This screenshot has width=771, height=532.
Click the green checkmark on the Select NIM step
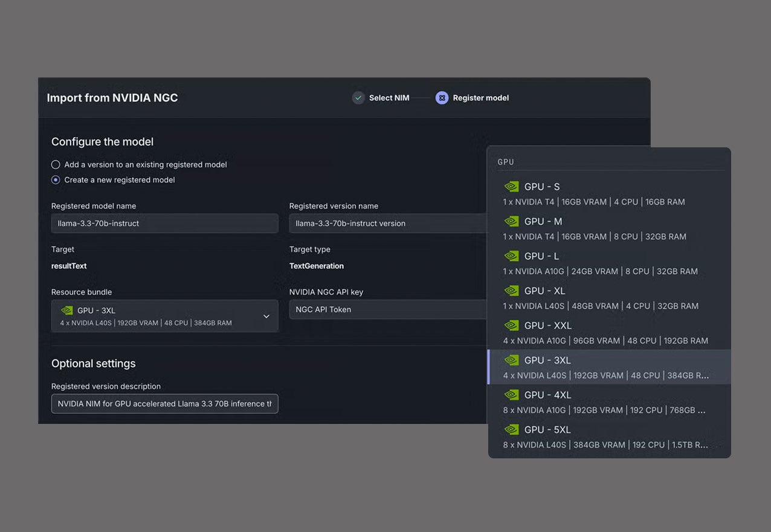click(358, 97)
